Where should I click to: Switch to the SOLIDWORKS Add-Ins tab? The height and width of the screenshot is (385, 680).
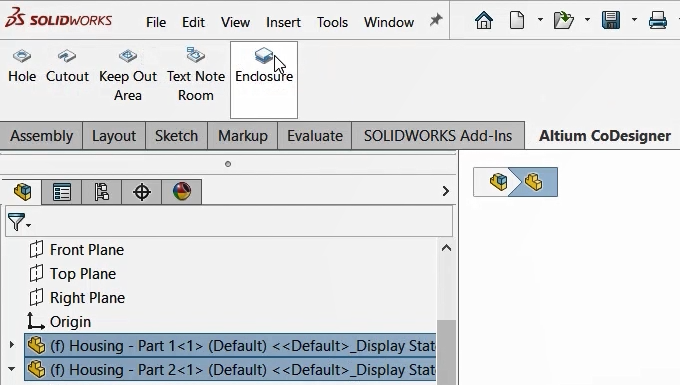[438, 136]
